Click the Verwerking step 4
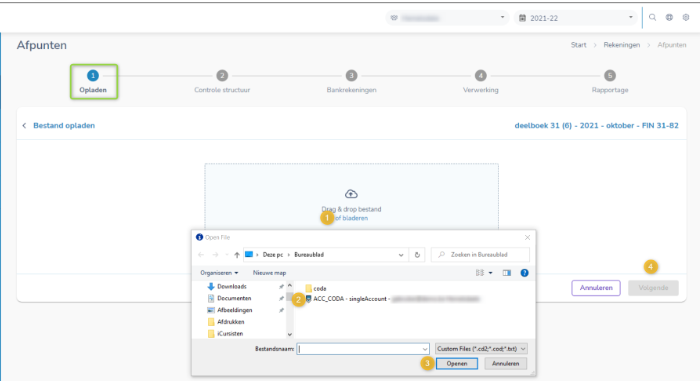700x383 pixels. coord(480,82)
